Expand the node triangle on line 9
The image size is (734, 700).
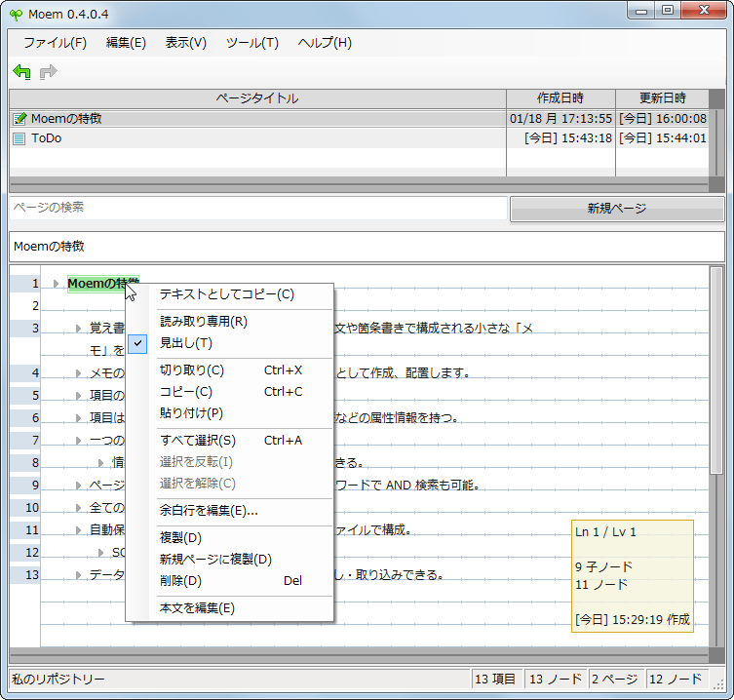(79, 486)
